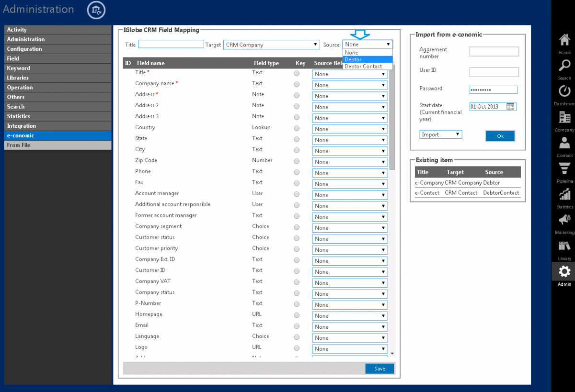Select Key radio for Customer ID row
Image resolution: width=575 pixels, height=392 pixels.
click(x=297, y=271)
